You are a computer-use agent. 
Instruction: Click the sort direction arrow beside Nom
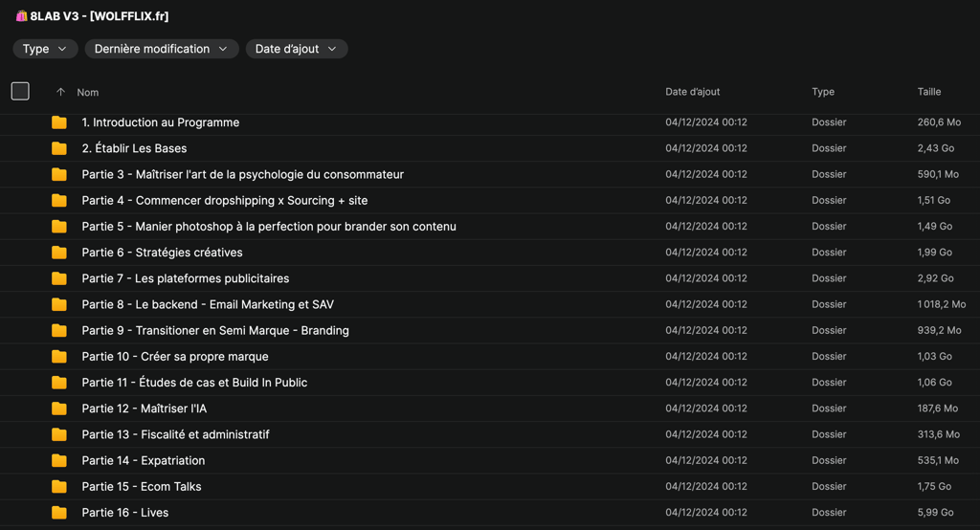click(60, 92)
